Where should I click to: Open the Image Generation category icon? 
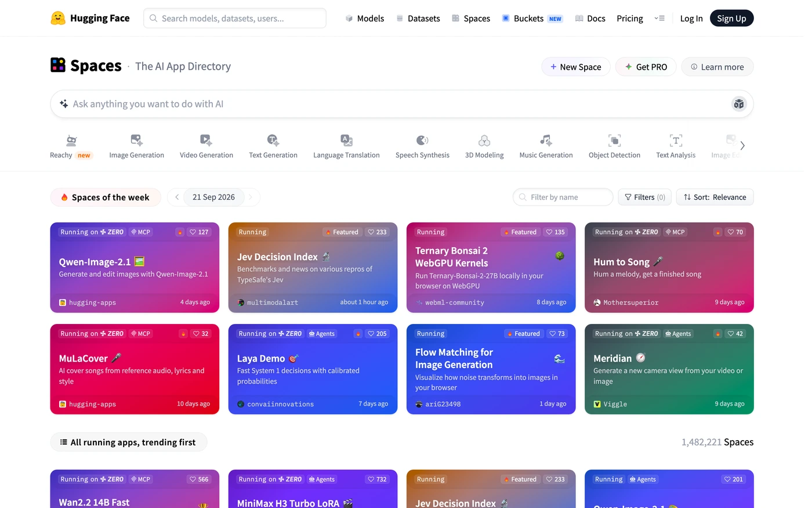tap(136, 140)
